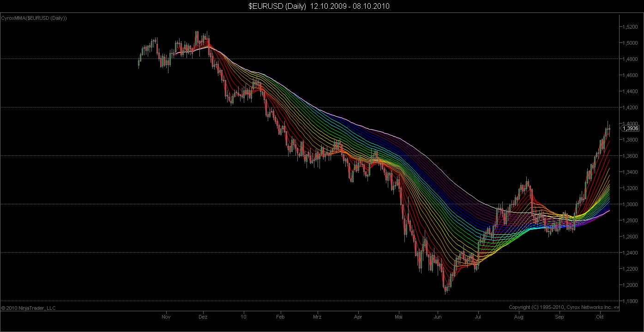Click the 1,3600 price axis label

[630, 156]
